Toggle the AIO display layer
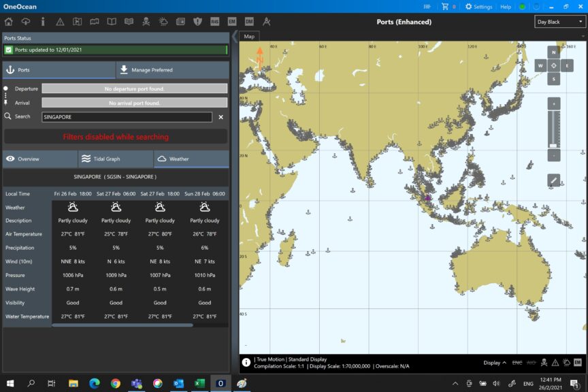588x392 pixels. (x=531, y=363)
